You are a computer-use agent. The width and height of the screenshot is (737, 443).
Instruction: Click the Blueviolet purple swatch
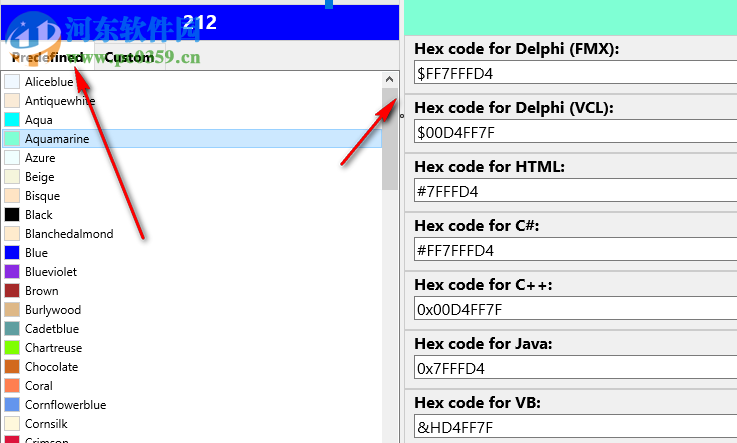tap(12, 272)
